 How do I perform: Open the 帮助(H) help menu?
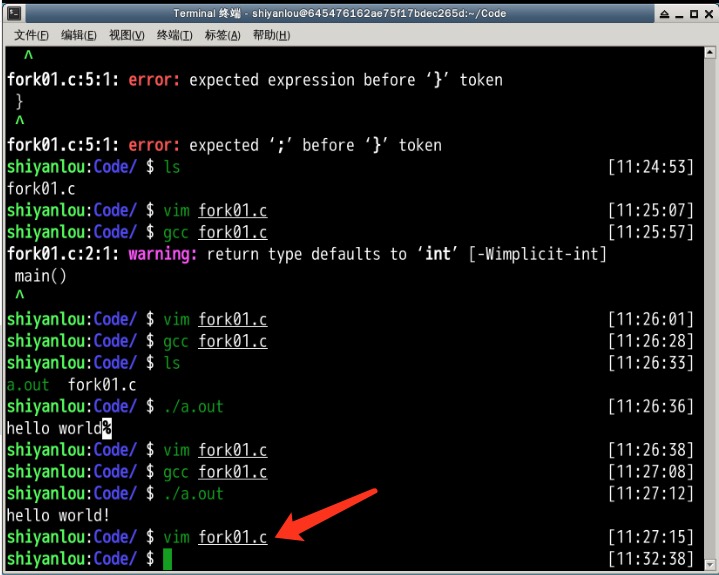pyautogui.click(x=271, y=35)
